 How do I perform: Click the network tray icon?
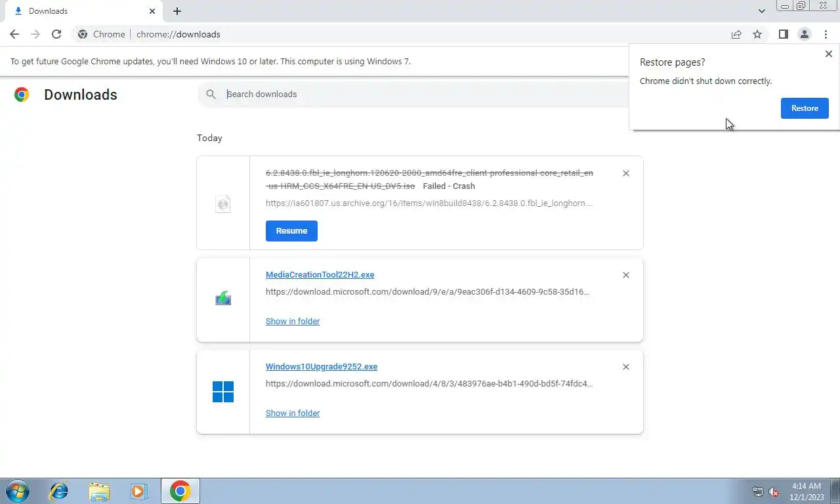758,492
